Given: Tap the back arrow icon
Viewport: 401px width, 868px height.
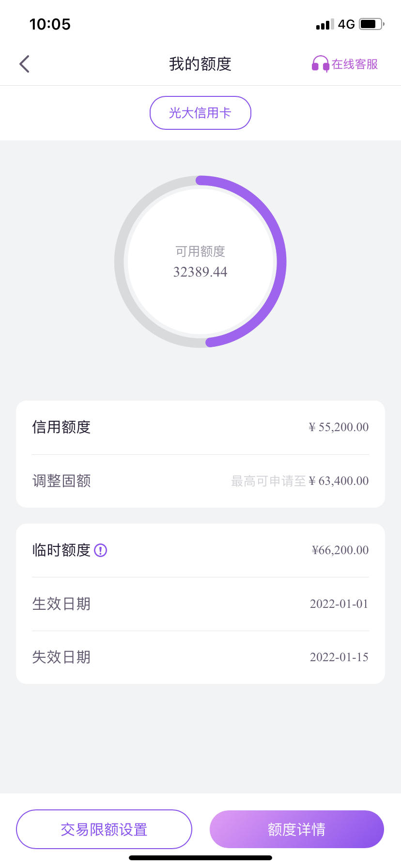Looking at the screenshot, I should (24, 64).
